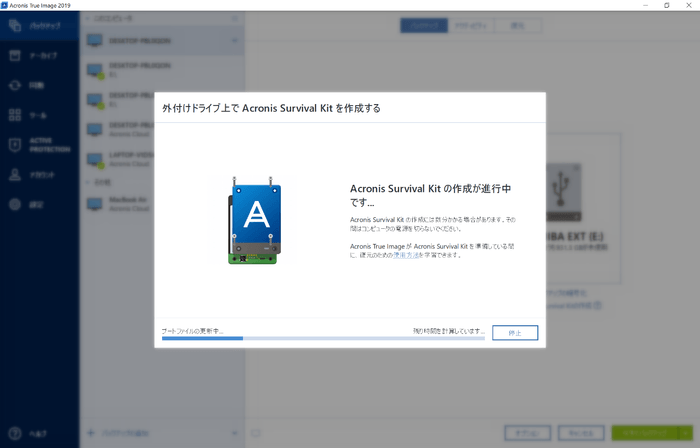Open the 使用方法 usage instructions link
Image resolution: width=700 pixels, height=448 pixels.
(406, 255)
